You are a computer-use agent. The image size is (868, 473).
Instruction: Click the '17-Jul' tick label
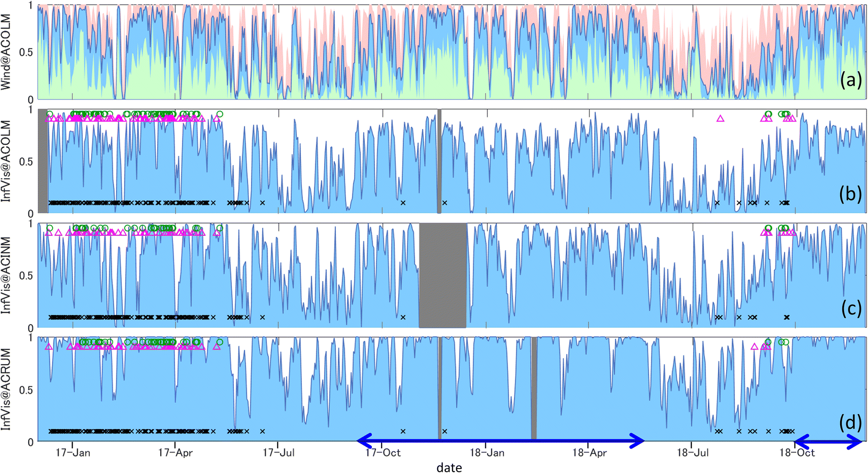(x=278, y=453)
